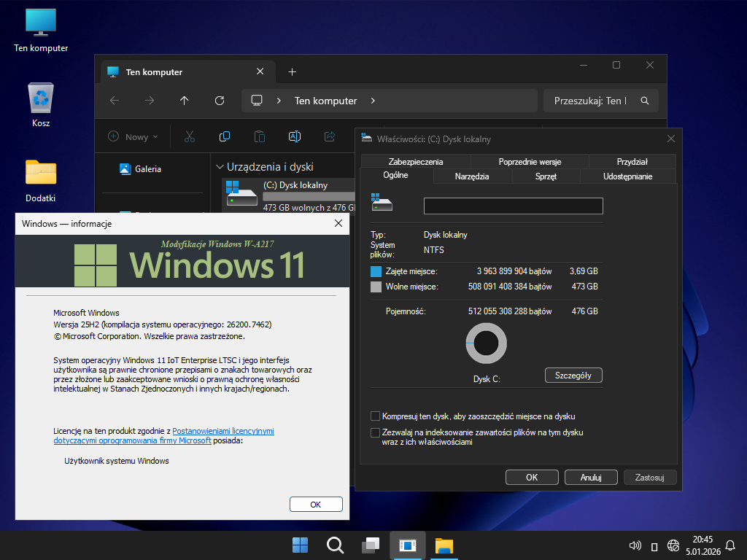Image resolution: width=747 pixels, height=560 pixels.
Task: Open the Nowy dropdown menu
Action: (133, 136)
